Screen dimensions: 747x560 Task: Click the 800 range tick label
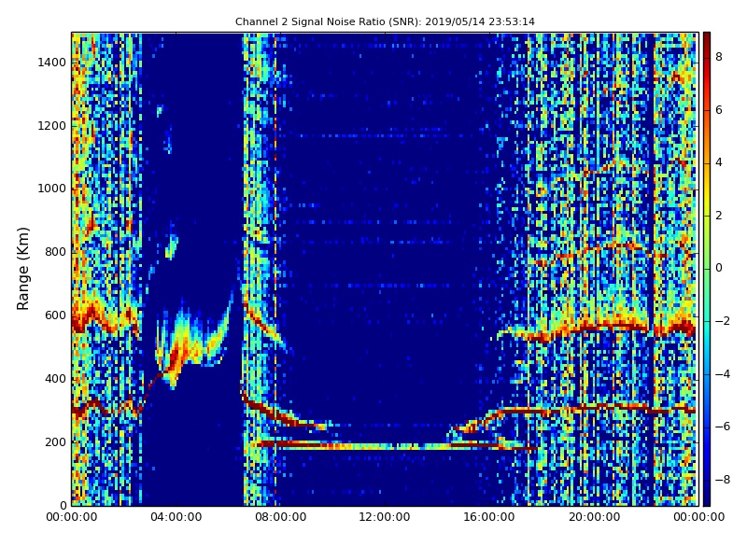click(x=55, y=252)
